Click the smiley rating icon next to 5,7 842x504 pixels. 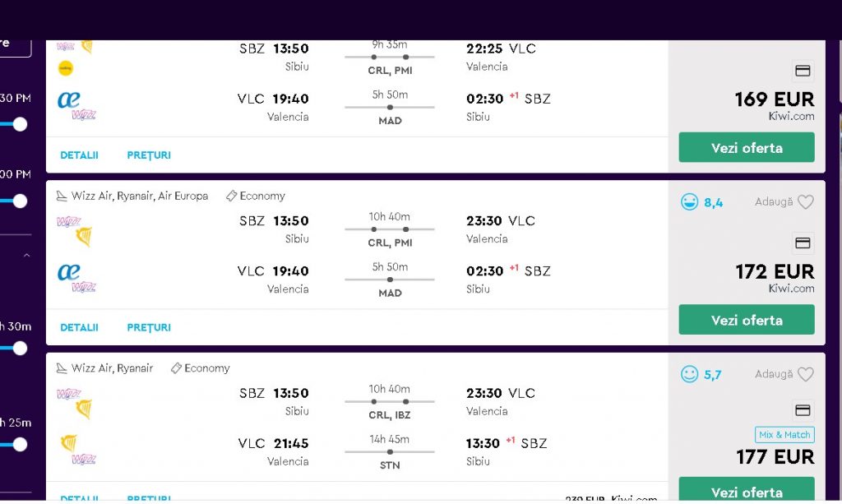[x=690, y=375]
